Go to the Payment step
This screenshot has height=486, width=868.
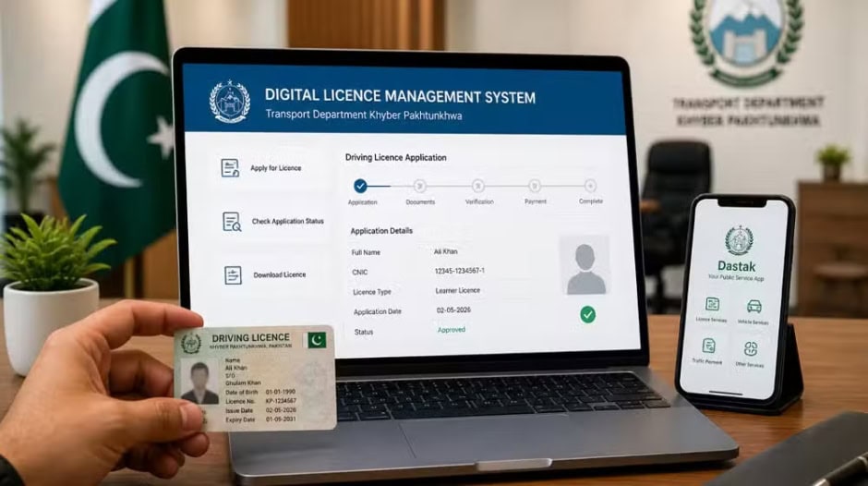point(535,186)
